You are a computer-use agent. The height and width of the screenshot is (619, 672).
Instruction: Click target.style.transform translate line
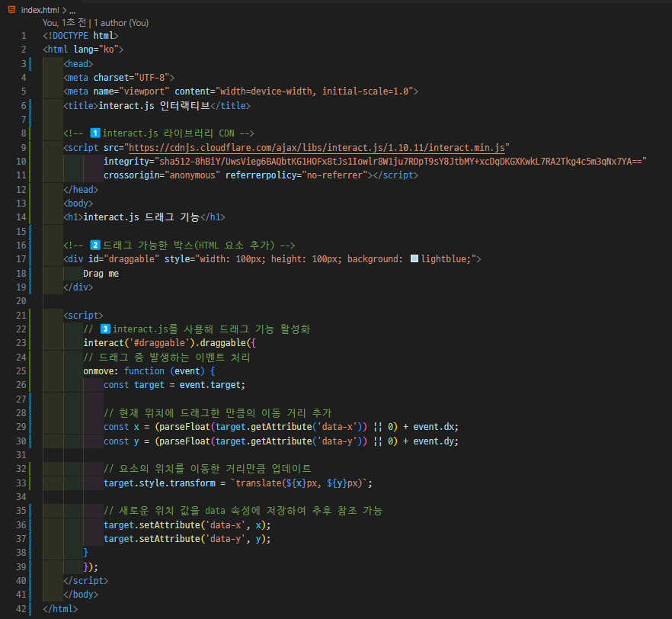pos(238,483)
